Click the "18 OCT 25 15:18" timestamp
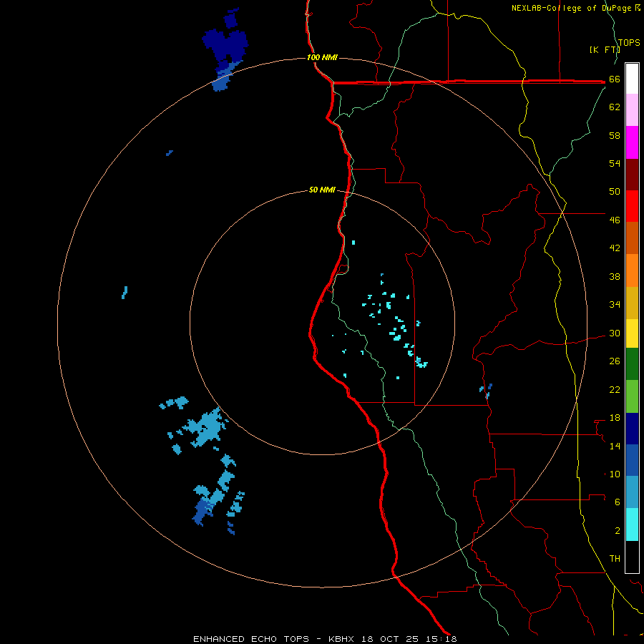This screenshot has height=644, width=644. pos(409,639)
